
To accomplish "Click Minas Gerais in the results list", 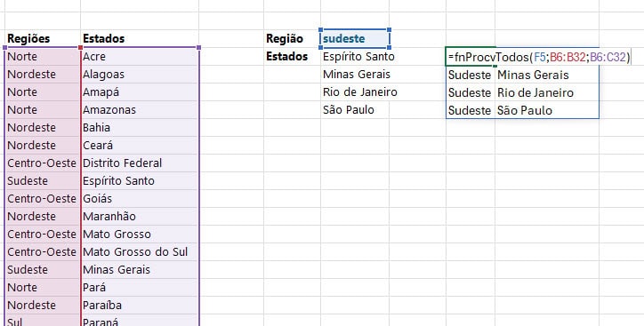I will tap(355, 75).
